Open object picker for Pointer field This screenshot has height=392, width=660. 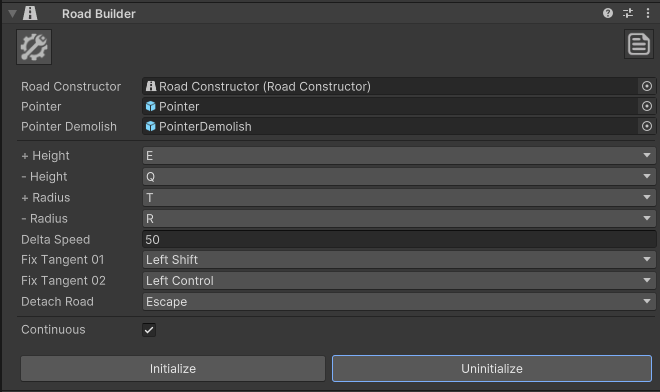pos(647,106)
